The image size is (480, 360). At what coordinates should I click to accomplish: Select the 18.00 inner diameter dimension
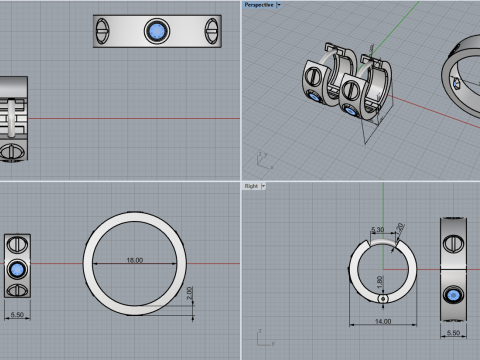[135, 260]
